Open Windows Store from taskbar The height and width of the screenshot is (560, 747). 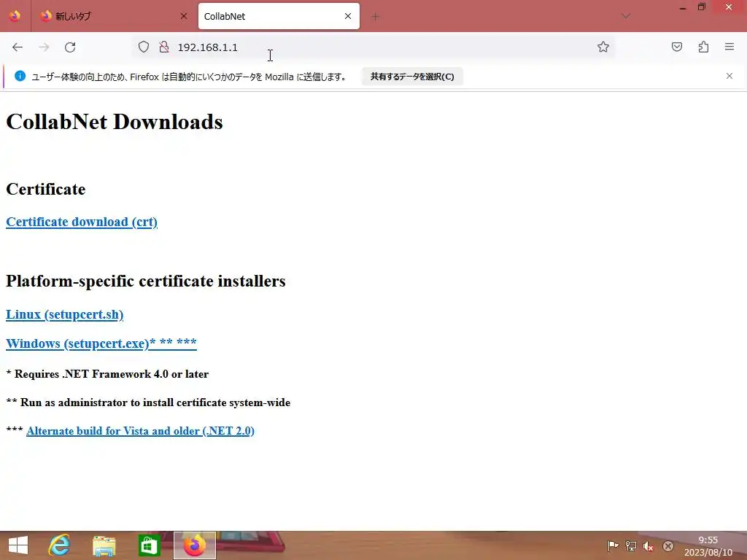click(x=149, y=545)
